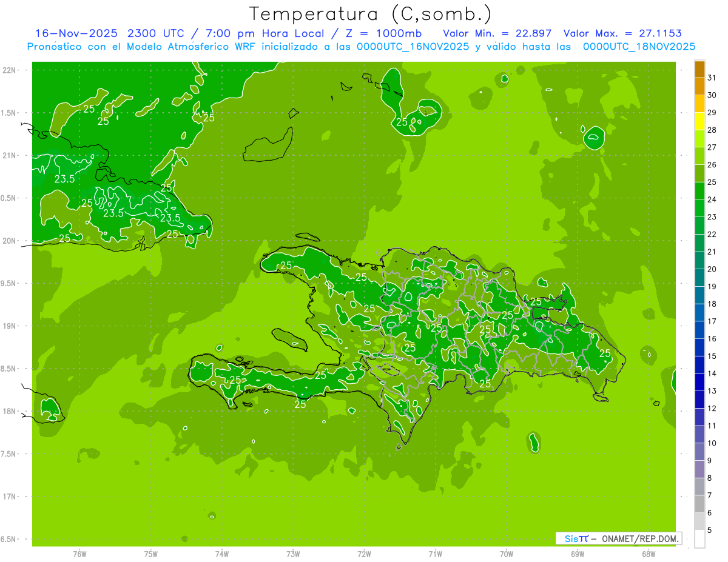
Task: Click the '71W' longitude axis label
Action: click(x=435, y=554)
